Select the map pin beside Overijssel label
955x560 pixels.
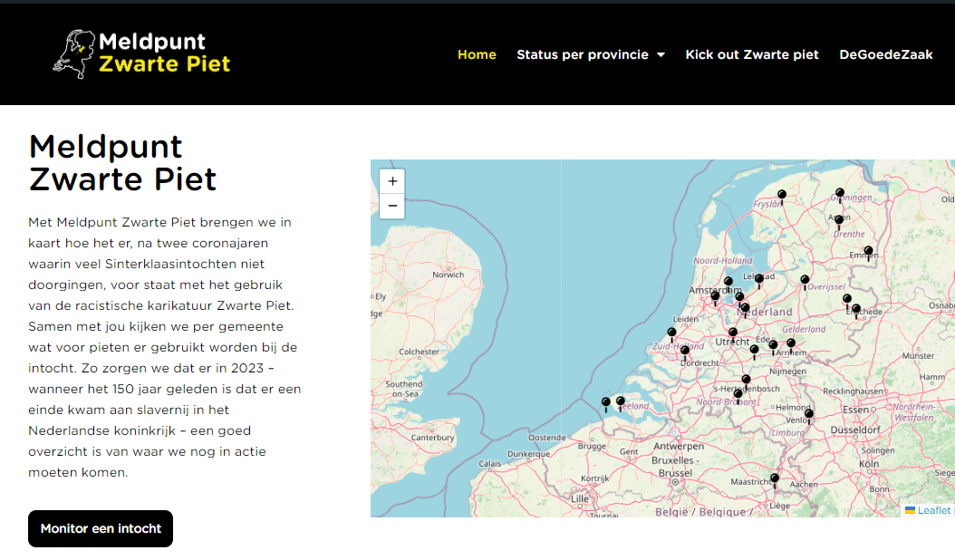click(805, 281)
